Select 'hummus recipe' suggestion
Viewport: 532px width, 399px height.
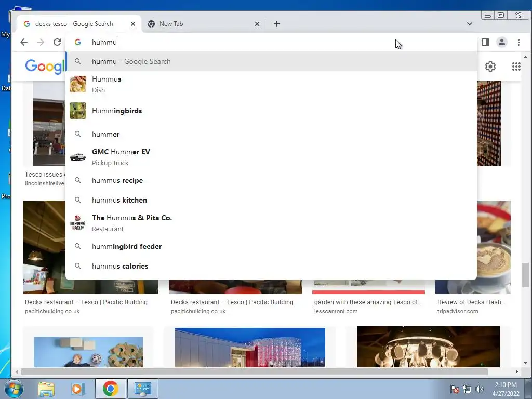coord(271,180)
